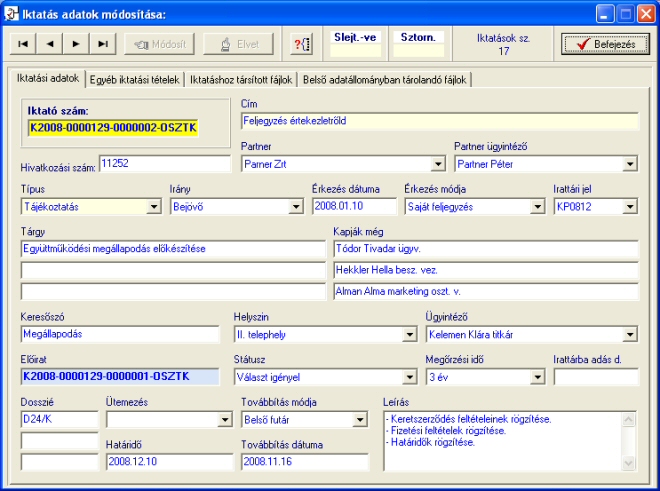Switch to Iktatási adatok tab
Viewport: 660px width, 491px height.
pyautogui.click(x=48, y=78)
